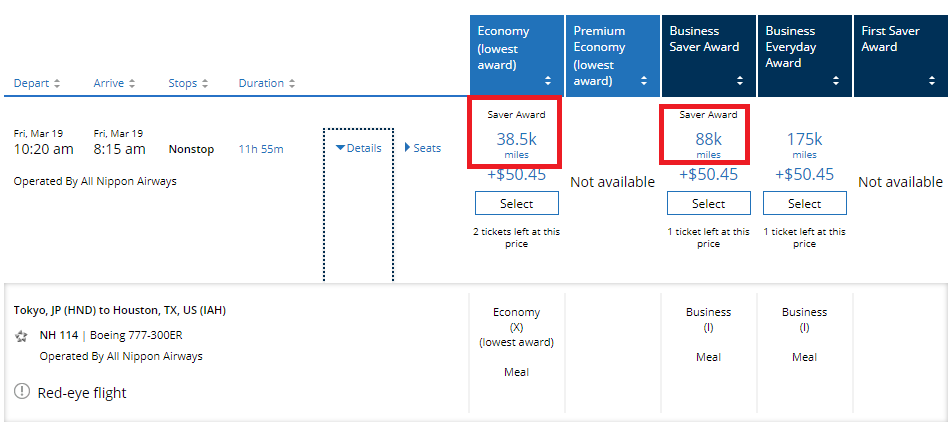
Task: Click the 8:15 am arrival time
Action: 120,149
